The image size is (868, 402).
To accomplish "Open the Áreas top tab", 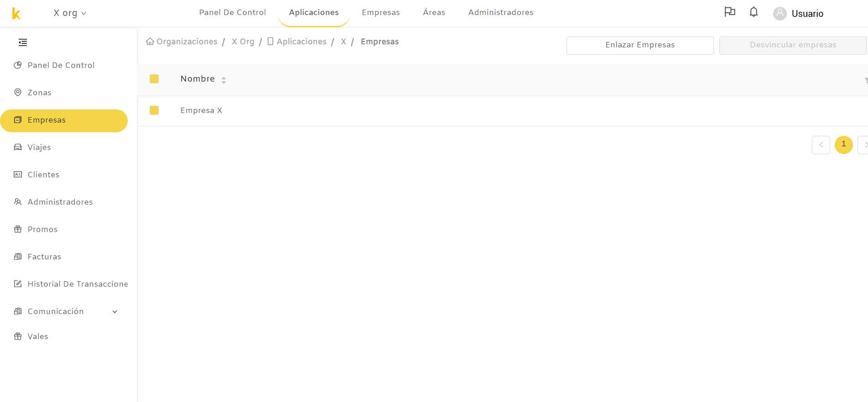I will [x=434, y=13].
